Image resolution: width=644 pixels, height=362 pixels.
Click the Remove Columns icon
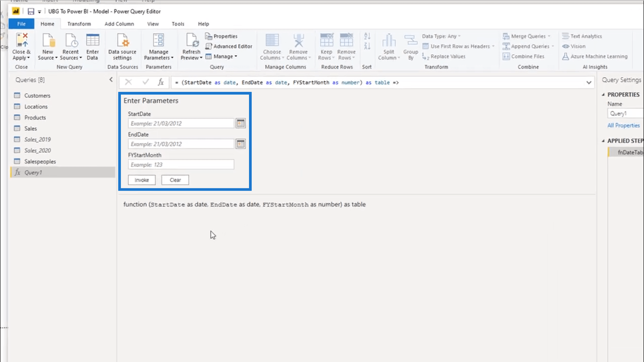[x=298, y=40]
